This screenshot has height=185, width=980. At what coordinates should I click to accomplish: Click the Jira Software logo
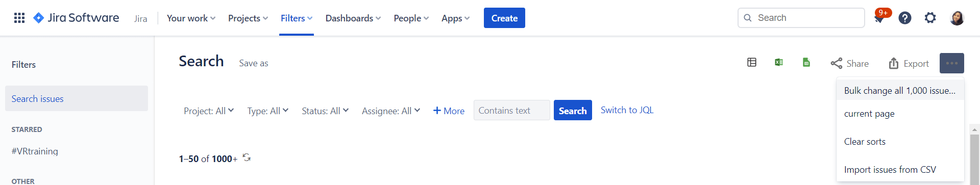pos(76,18)
